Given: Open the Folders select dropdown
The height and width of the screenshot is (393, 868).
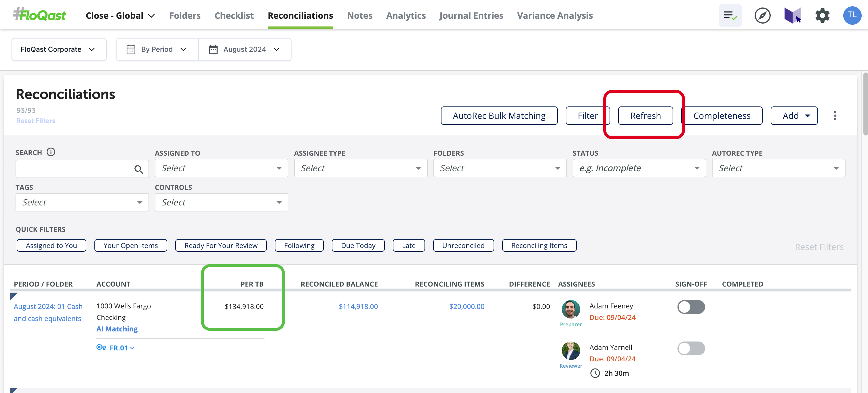Looking at the screenshot, I should coord(500,168).
